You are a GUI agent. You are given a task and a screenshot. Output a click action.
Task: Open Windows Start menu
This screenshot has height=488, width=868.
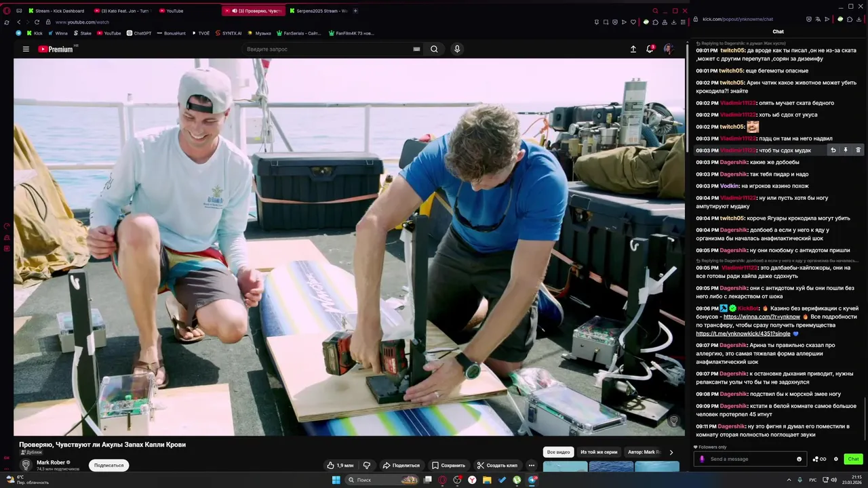[336, 480]
